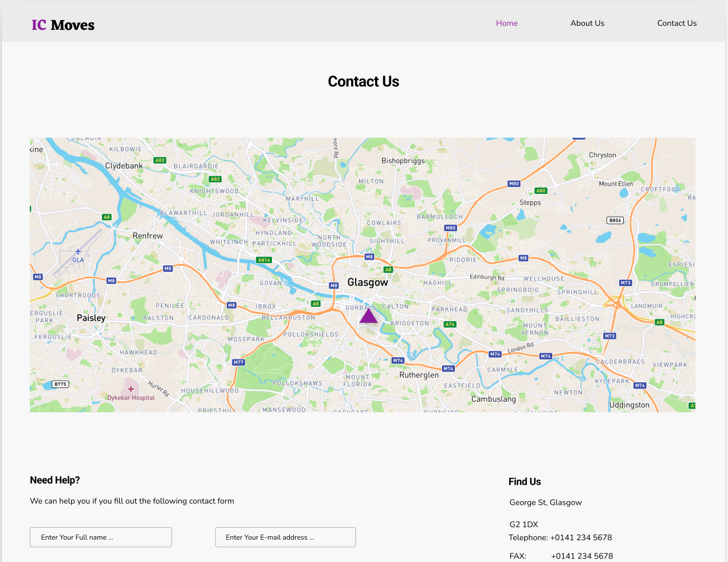Click the green A80 road shield
728x562 pixels.
(x=541, y=191)
